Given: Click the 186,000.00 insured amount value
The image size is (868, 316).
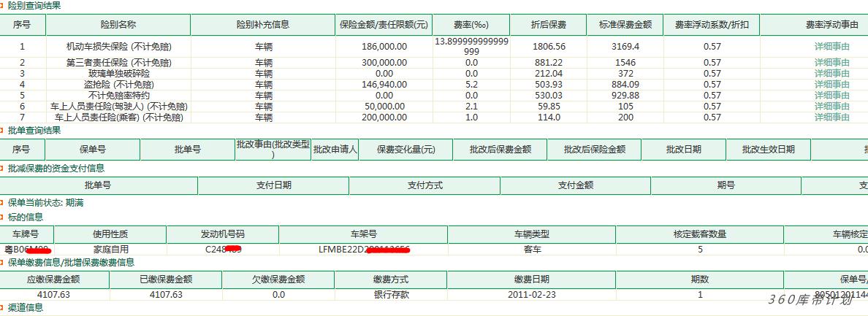Looking at the screenshot, I should [384, 47].
